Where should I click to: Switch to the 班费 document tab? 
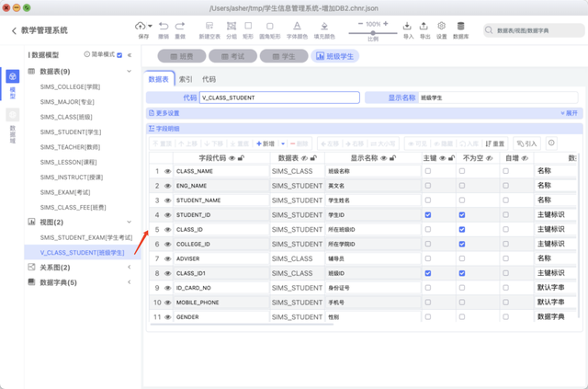click(182, 56)
